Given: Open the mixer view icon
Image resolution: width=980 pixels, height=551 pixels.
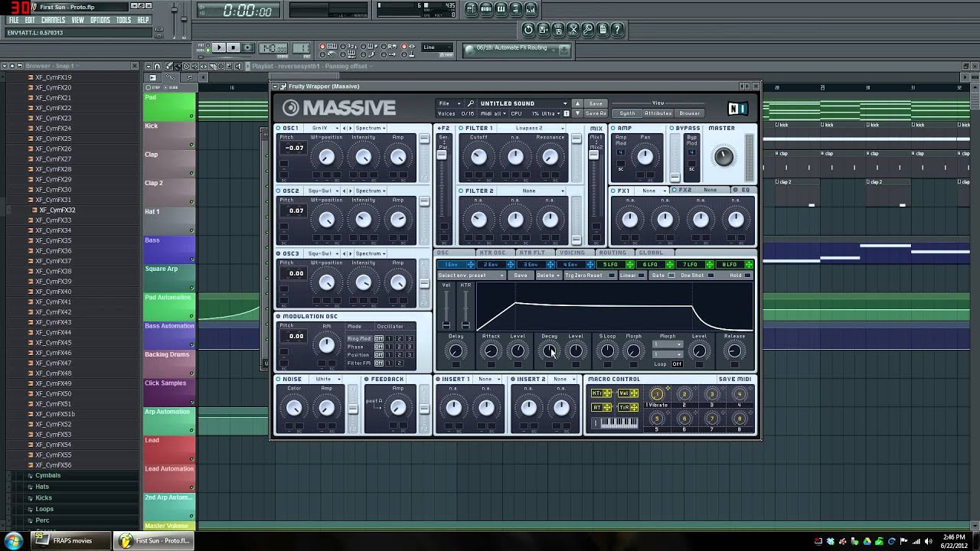Looking at the screenshot, I should click(x=531, y=9).
